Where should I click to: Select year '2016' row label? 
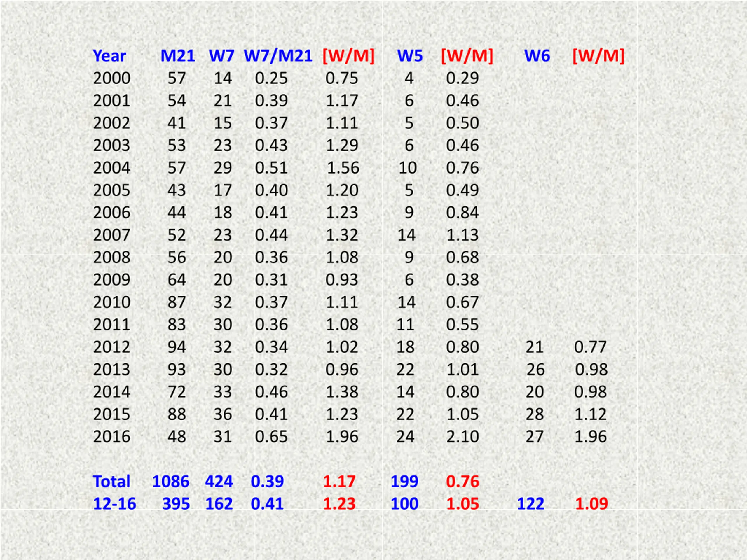[112, 436]
